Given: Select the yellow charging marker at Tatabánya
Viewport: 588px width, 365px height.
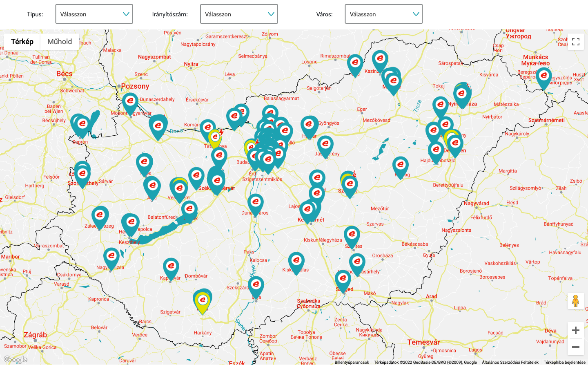Looking at the screenshot, I should (215, 140).
